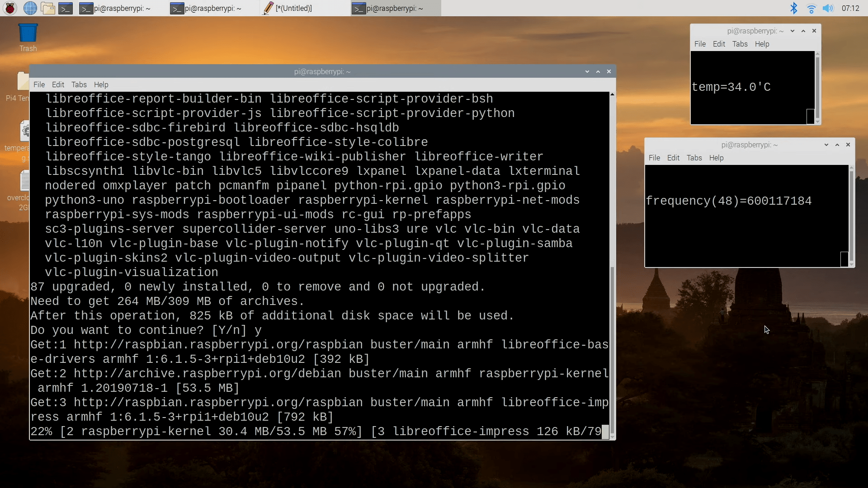868x488 pixels.
Task: Click the clock showing 07:12
Action: tap(851, 8)
